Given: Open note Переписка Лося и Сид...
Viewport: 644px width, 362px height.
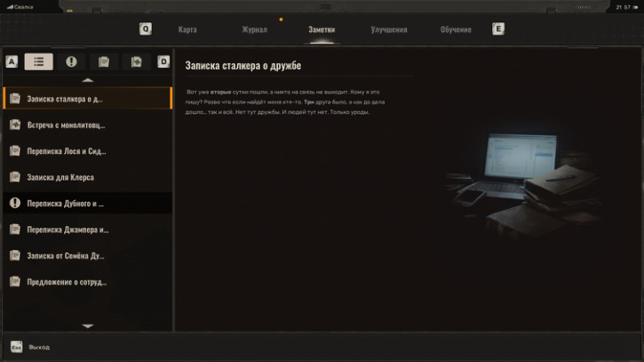Looking at the screenshot, I should 87,151.
